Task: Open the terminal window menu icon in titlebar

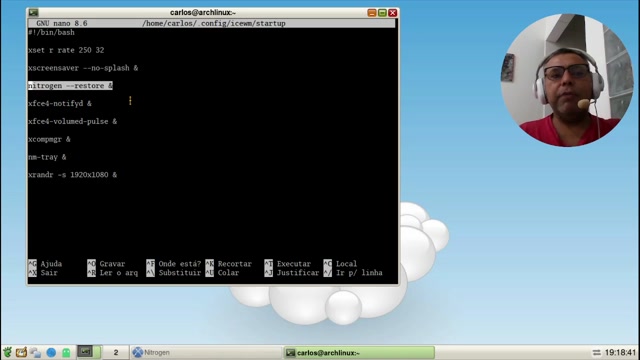Action: tap(33, 13)
